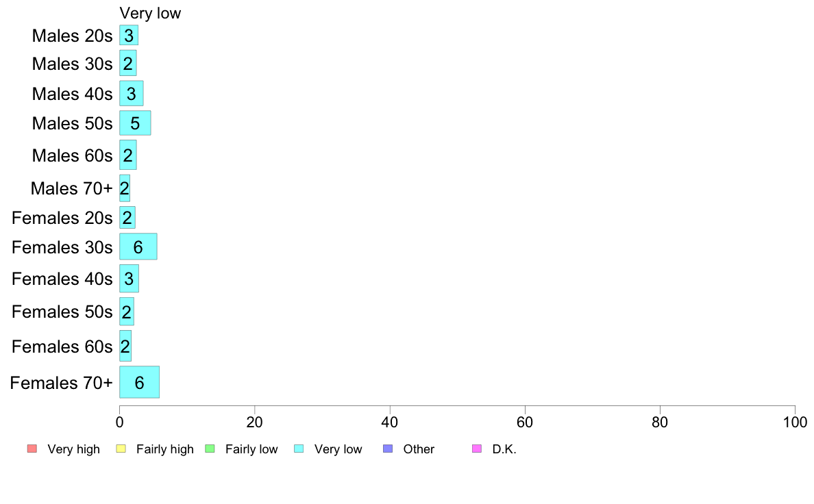
Task: Click the Females 60s bar
Action: tap(125, 346)
